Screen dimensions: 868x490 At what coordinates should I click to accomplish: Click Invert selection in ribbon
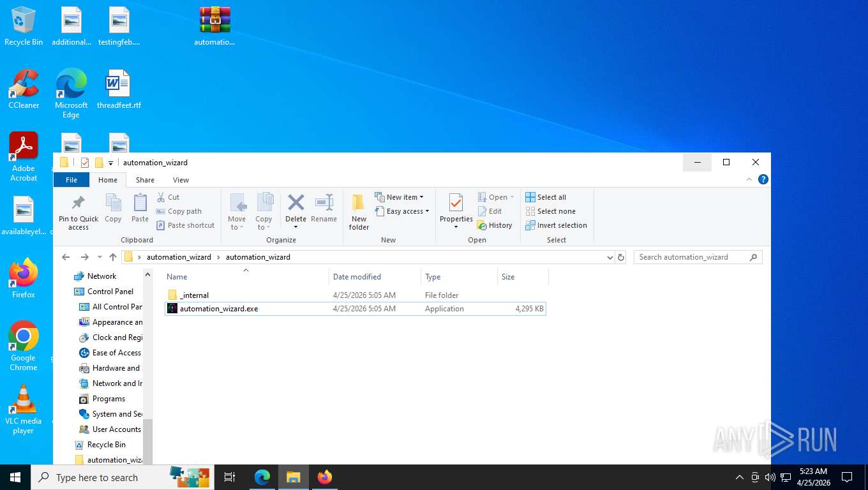coord(556,225)
